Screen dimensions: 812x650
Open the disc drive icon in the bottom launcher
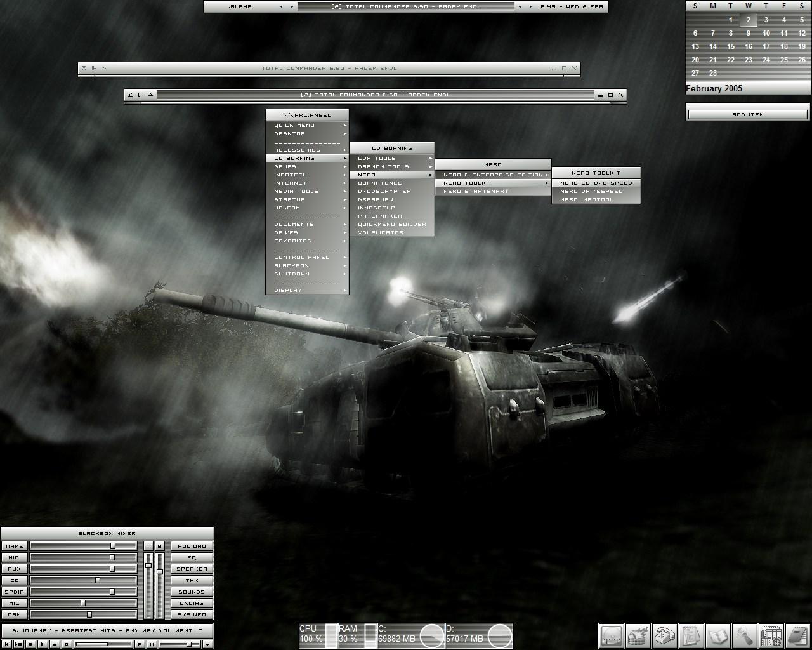coord(612,635)
